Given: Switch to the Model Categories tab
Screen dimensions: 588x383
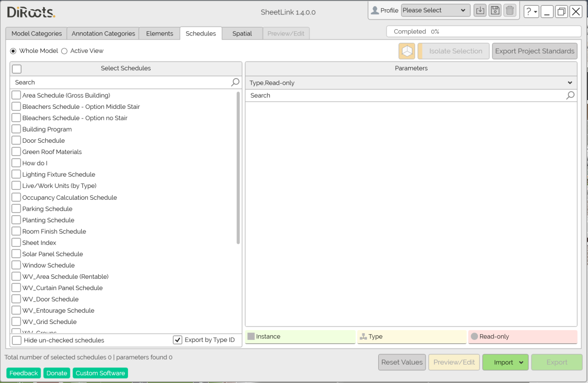Looking at the screenshot, I should coord(36,33).
